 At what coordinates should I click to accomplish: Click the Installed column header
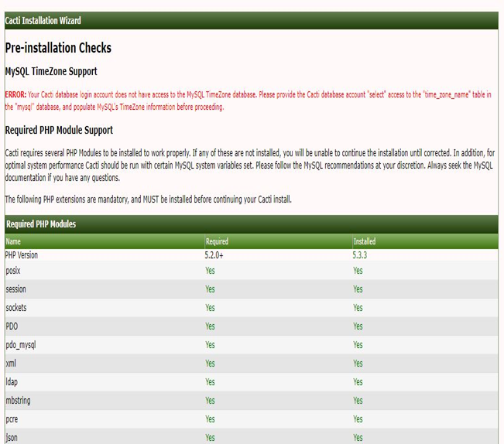pyautogui.click(x=365, y=241)
